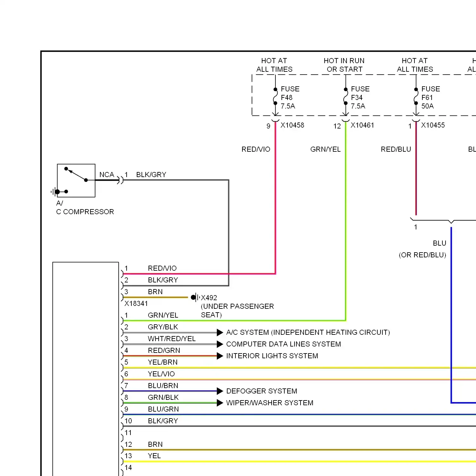Click HOT AT ALL TIMES above fuse F48
Viewport: 476px width, 476px height.
pos(274,65)
